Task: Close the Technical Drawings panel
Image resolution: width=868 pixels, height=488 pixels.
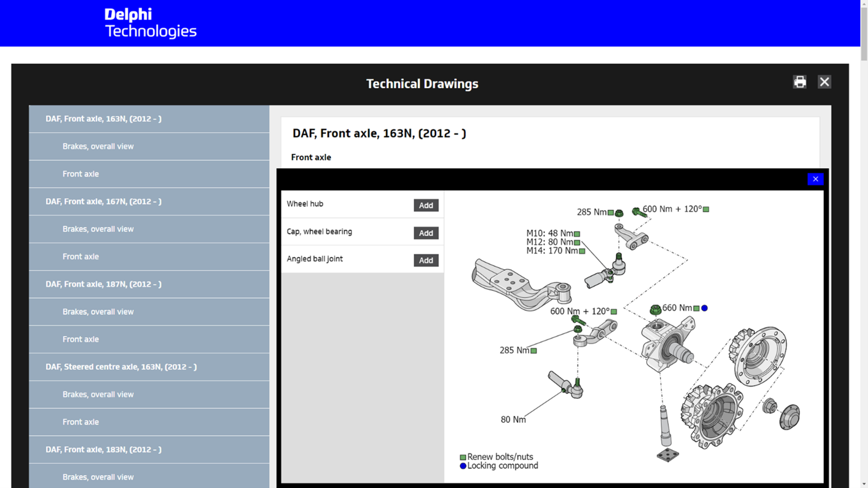Action: pyautogui.click(x=824, y=82)
